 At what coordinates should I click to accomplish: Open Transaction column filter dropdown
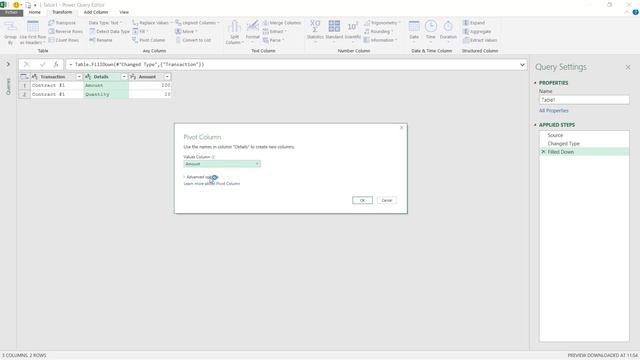(79, 77)
